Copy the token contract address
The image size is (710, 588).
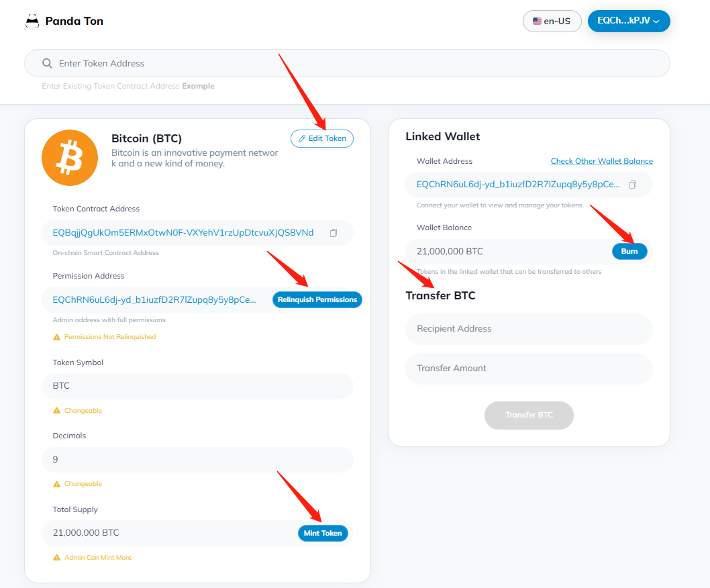tap(334, 233)
